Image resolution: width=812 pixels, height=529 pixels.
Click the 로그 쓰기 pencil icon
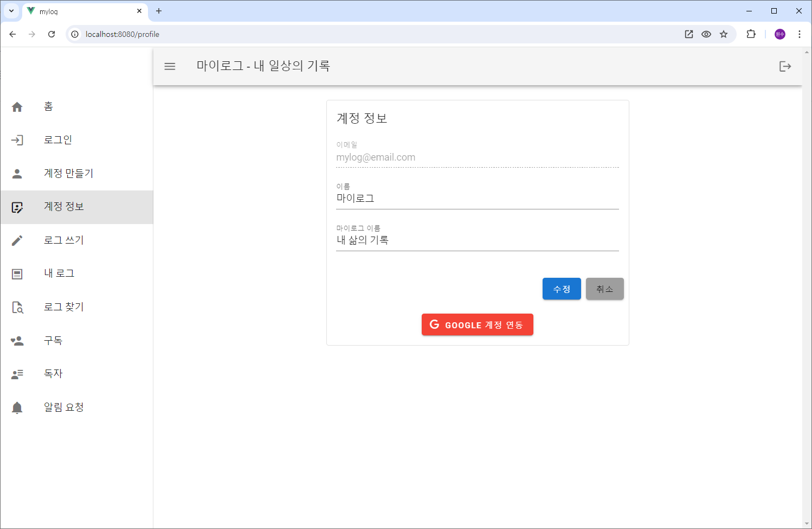(x=17, y=240)
